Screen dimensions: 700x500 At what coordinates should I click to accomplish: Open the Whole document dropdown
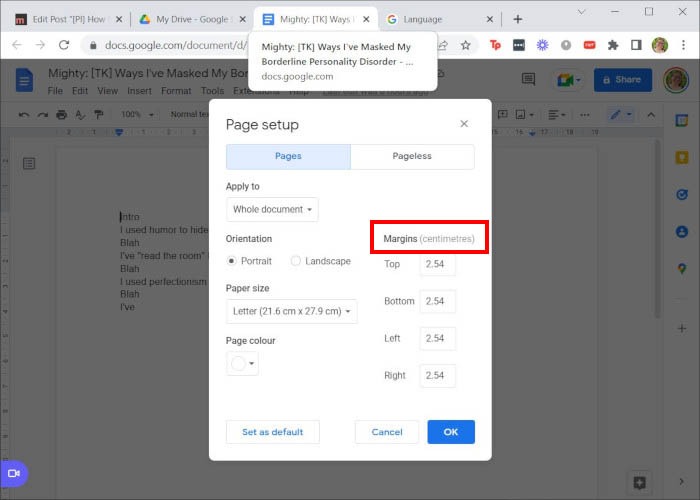tap(272, 209)
